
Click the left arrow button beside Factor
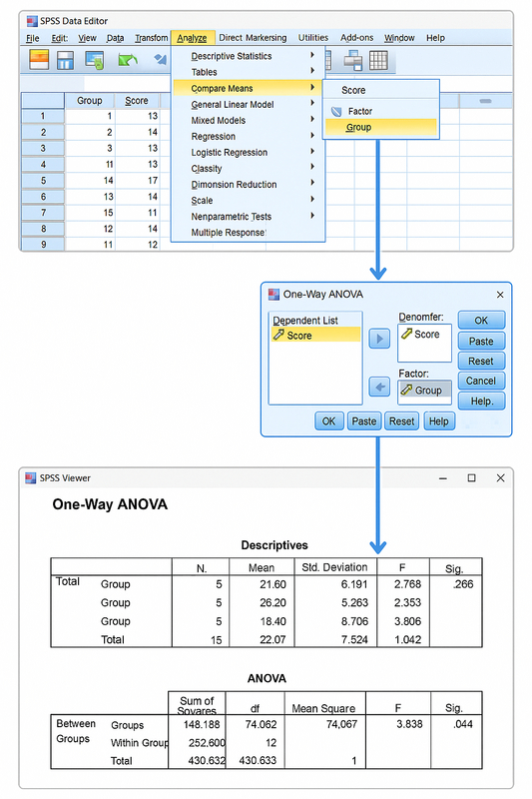pyautogui.click(x=379, y=387)
